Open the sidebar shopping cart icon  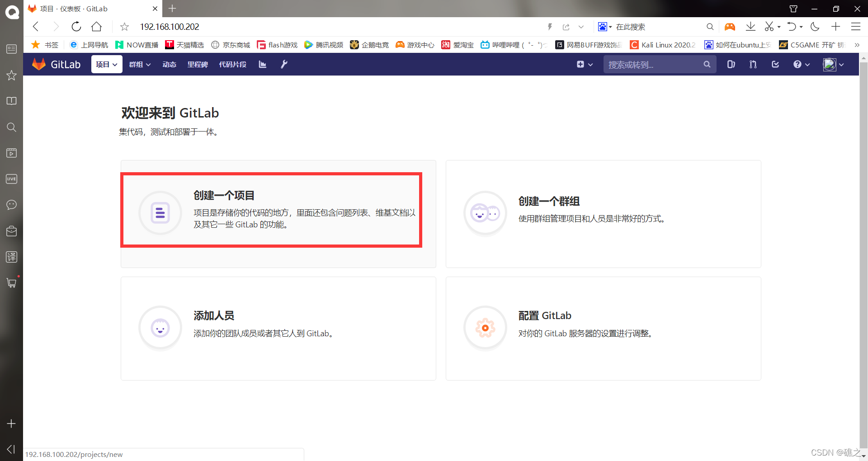pyautogui.click(x=12, y=282)
